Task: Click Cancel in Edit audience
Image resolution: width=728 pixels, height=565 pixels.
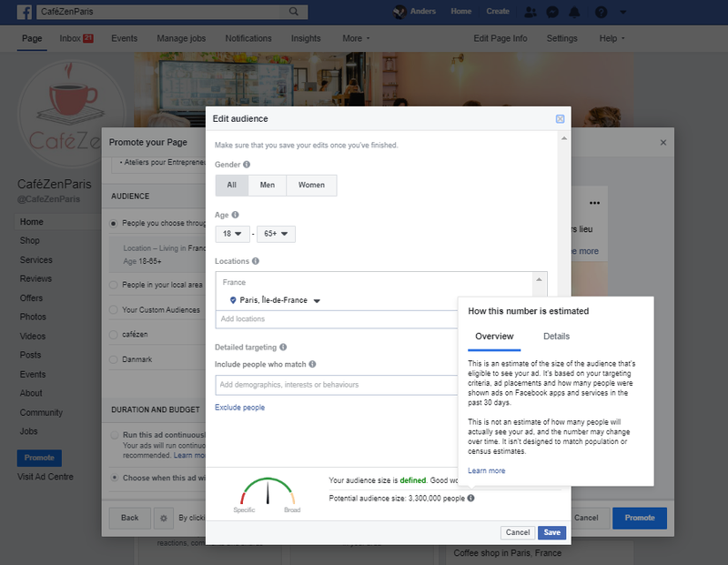Action: coord(518,532)
